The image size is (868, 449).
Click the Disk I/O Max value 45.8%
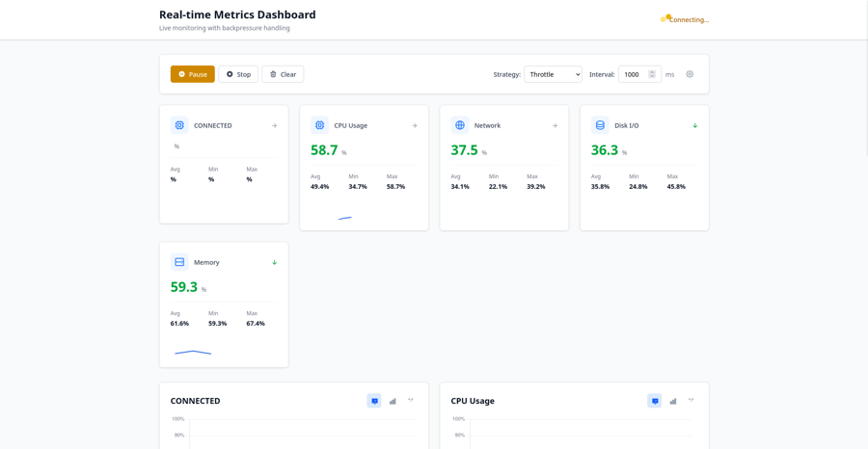tap(676, 187)
